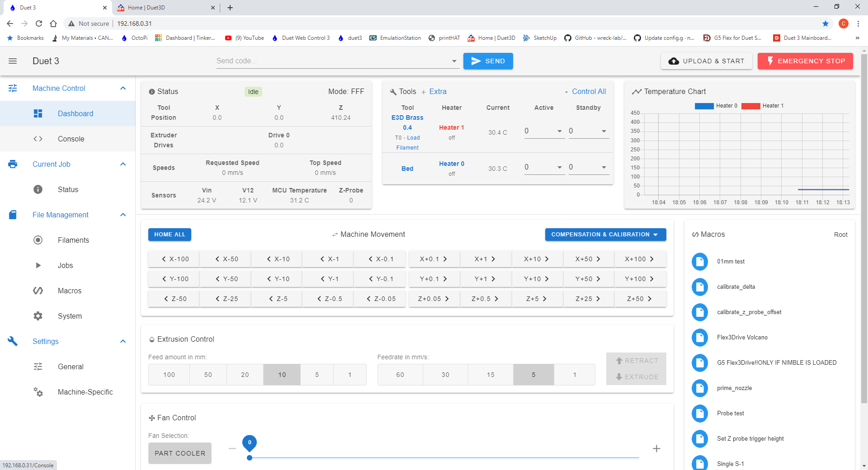Click the Console code brackets icon

(38, 139)
